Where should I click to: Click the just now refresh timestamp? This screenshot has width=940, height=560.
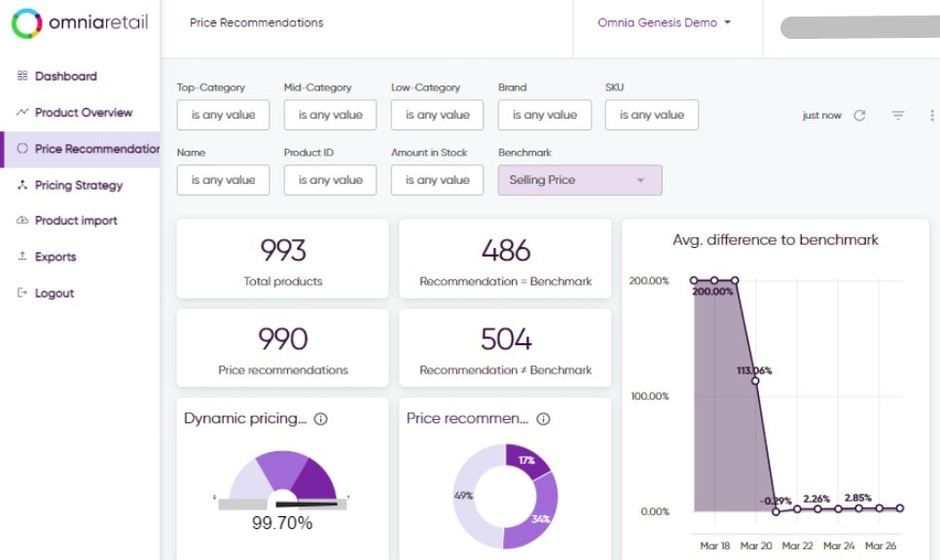tap(822, 116)
